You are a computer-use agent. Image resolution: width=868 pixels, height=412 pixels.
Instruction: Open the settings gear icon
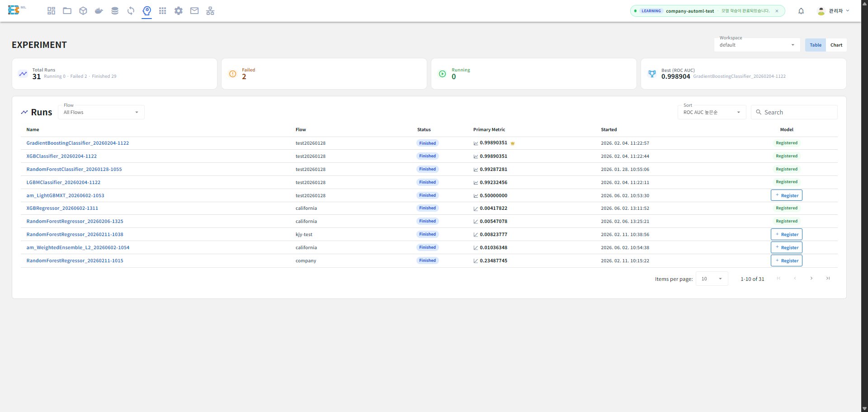coord(179,11)
